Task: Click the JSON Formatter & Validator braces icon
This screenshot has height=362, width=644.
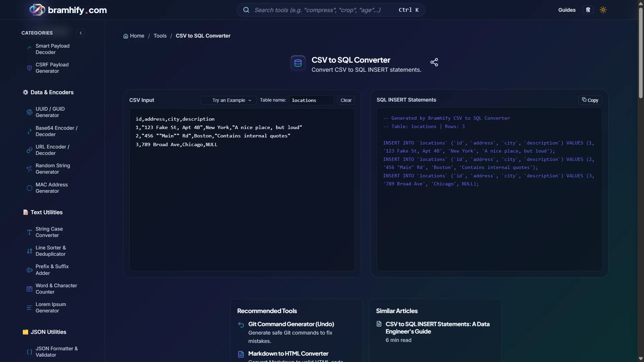Action: point(30,352)
